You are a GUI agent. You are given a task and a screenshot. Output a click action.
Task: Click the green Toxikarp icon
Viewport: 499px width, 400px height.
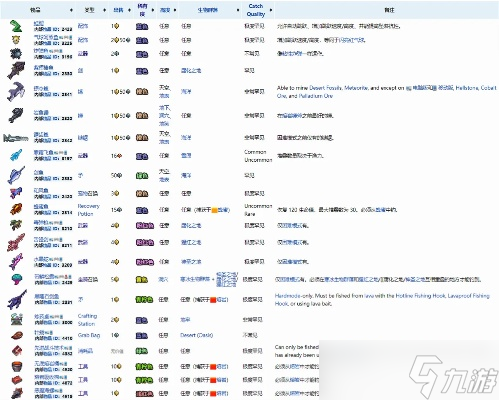pos(16,225)
